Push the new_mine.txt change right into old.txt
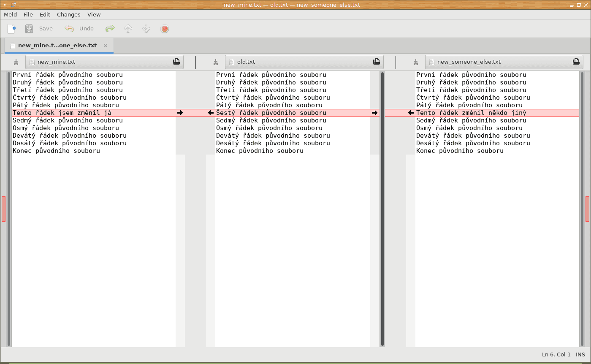The image size is (591, 364). pyautogui.click(x=180, y=113)
